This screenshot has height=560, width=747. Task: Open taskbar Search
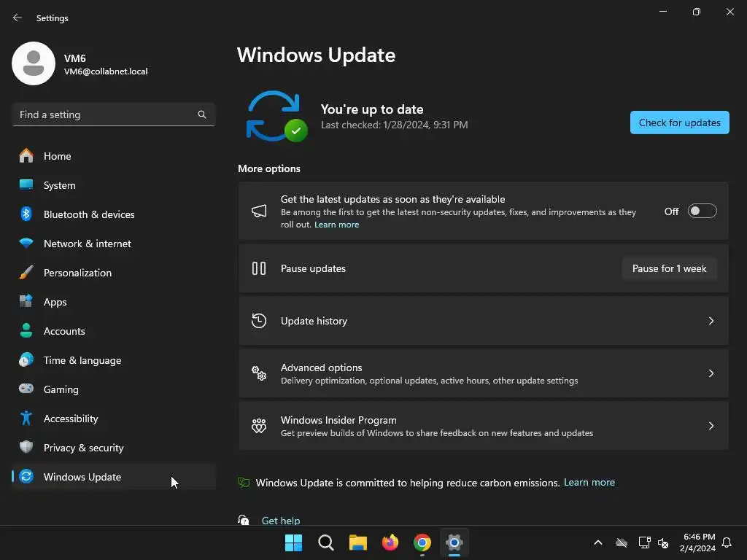(326, 542)
